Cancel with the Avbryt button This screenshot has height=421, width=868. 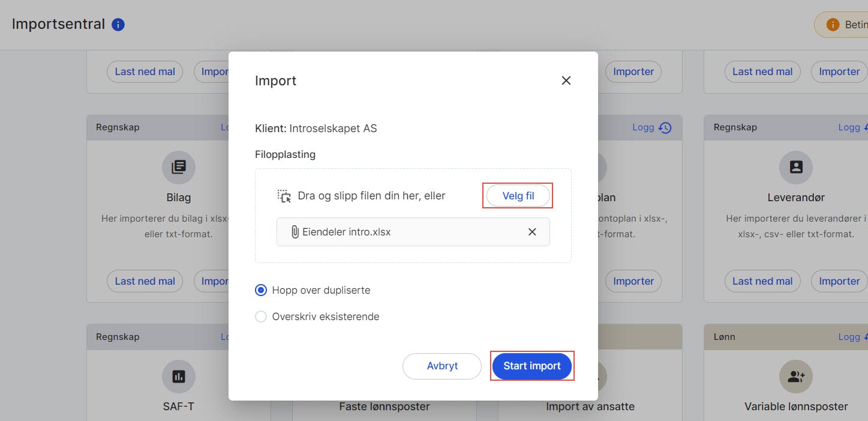(442, 366)
